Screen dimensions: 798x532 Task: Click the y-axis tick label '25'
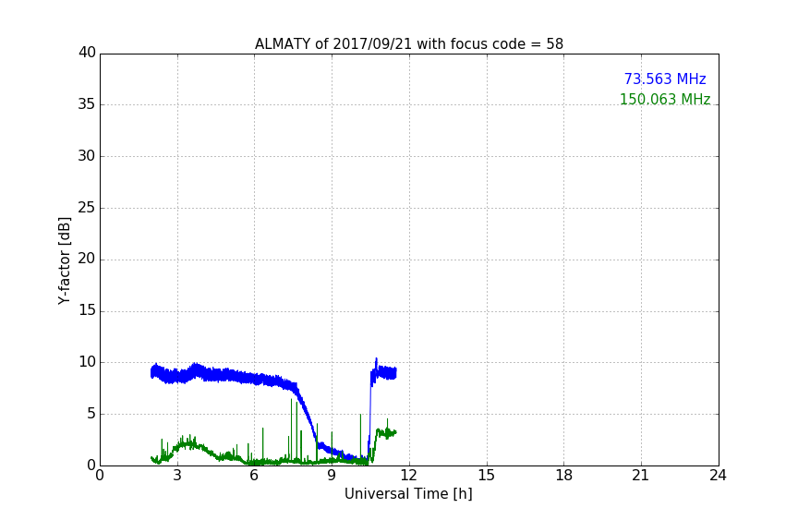[87, 208]
